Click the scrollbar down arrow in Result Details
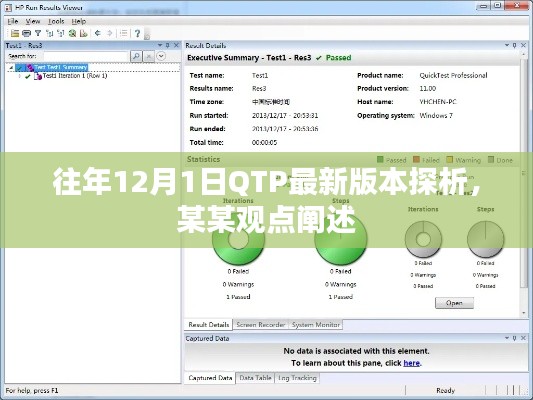This screenshot has width=533, height=400. pos(524,313)
